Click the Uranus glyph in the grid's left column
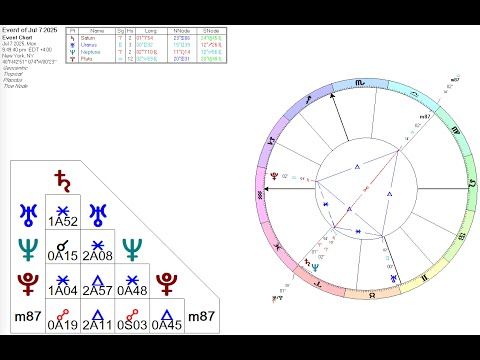 tap(28, 215)
